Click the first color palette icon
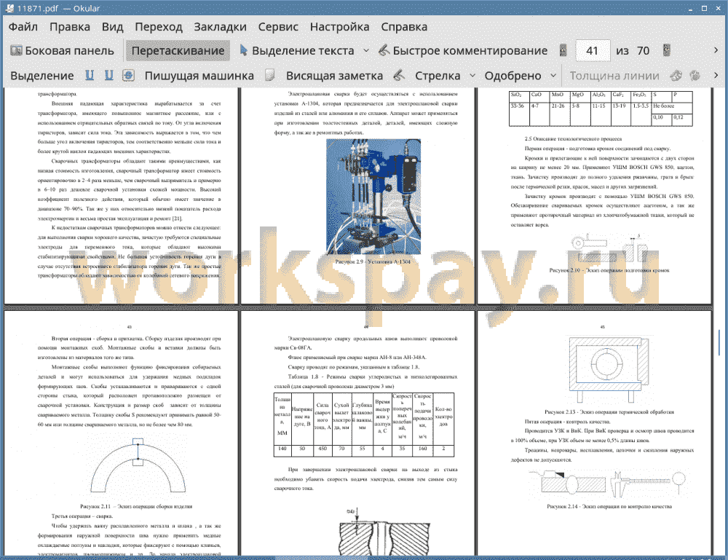 tap(676, 75)
